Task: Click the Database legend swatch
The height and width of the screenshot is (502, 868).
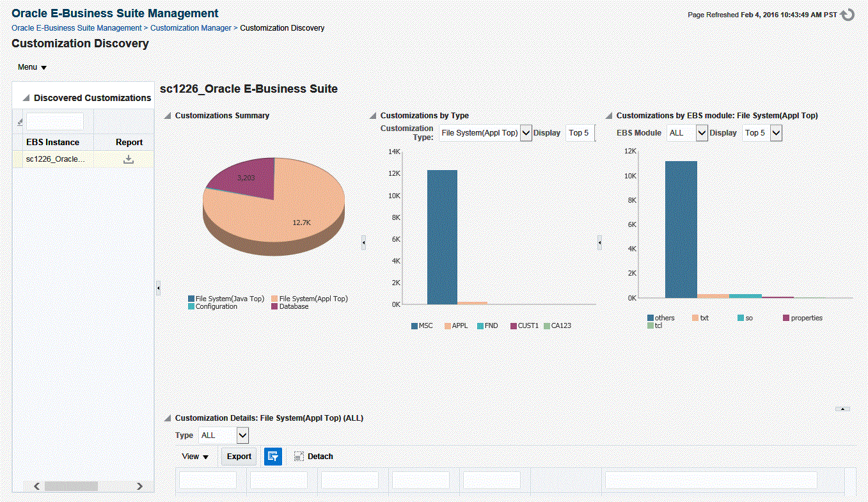Action: coord(275,306)
